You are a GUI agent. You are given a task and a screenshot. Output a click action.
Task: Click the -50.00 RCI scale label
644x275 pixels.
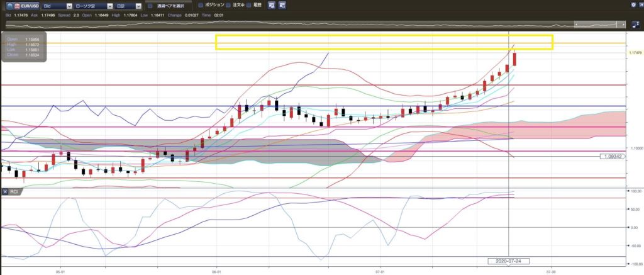[635, 246]
